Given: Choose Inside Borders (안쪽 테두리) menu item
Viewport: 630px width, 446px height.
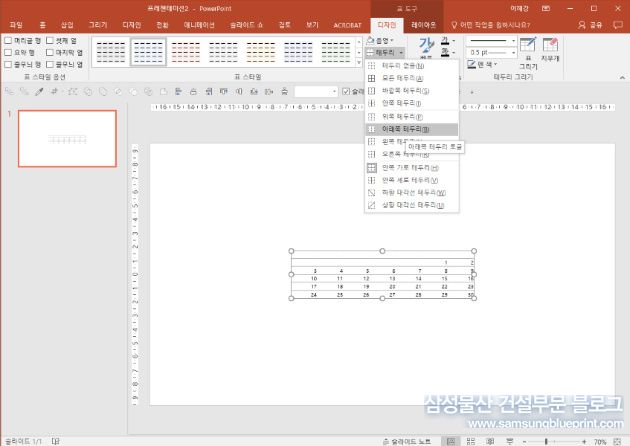Looking at the screenshot, I should (x=411, y=103).
